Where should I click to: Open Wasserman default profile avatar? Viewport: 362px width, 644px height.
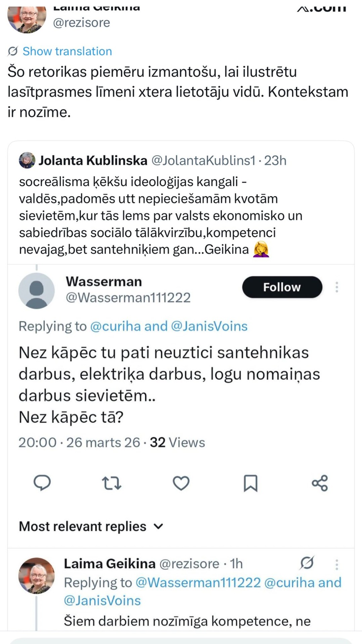[36, 290]
